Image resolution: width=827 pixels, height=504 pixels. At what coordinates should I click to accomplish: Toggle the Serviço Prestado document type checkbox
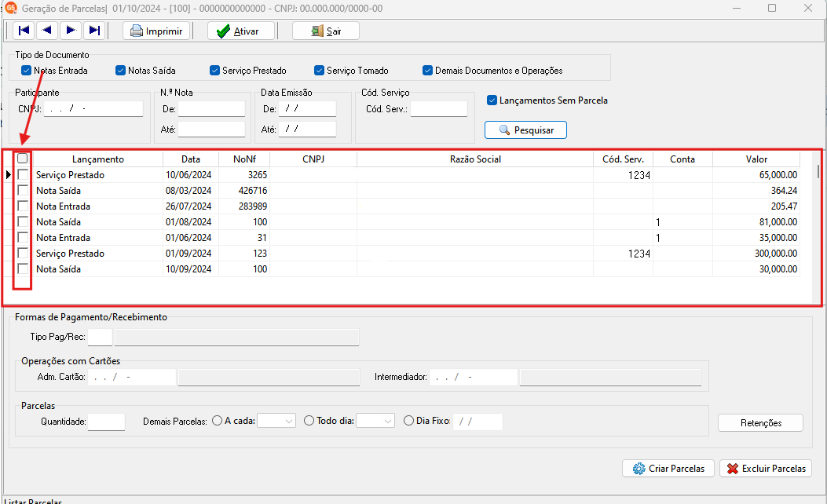tap(214, 70)
